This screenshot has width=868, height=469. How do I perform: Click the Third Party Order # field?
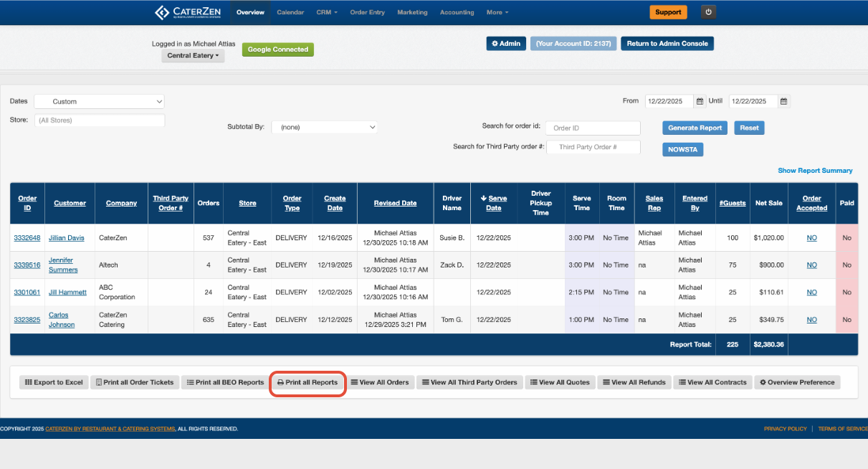coord(593,147)
